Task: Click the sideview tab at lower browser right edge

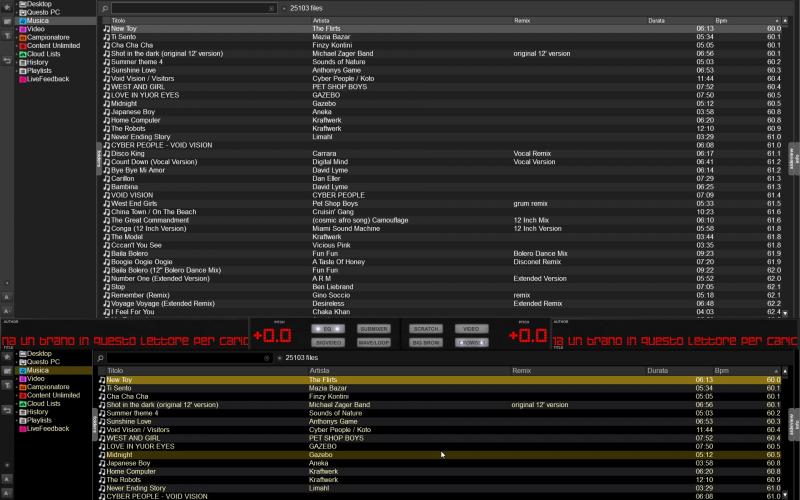Action: click(793, 424)
